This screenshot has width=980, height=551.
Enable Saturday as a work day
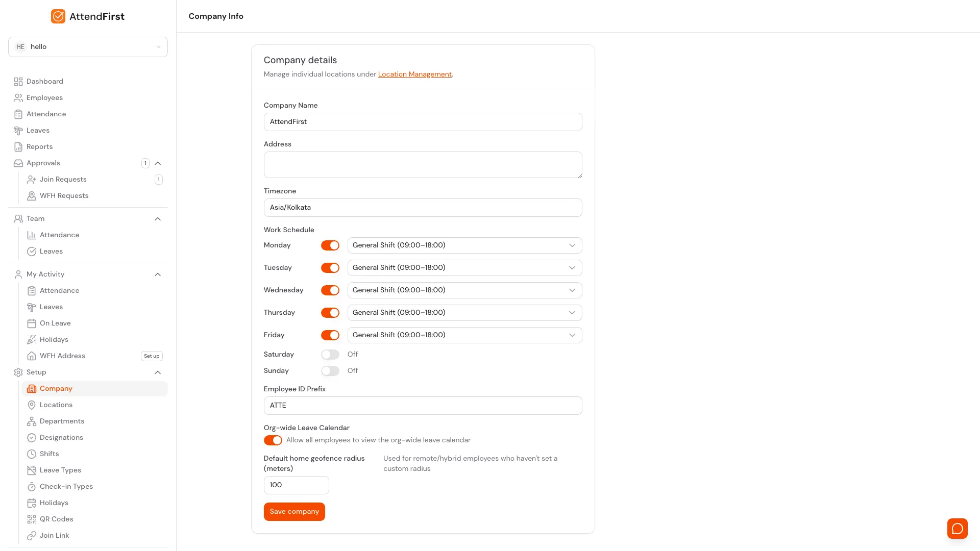pyautogui.click(x=330, y=355)
